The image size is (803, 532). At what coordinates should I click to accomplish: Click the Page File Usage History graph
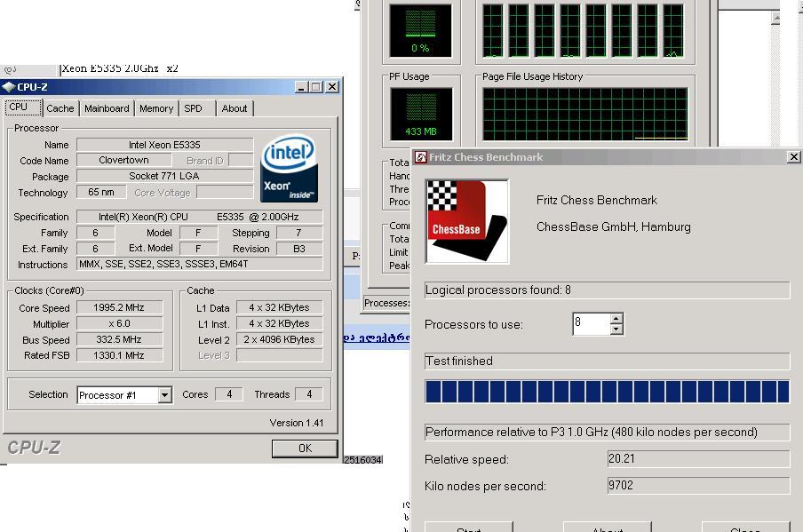(x=584, y=113)
